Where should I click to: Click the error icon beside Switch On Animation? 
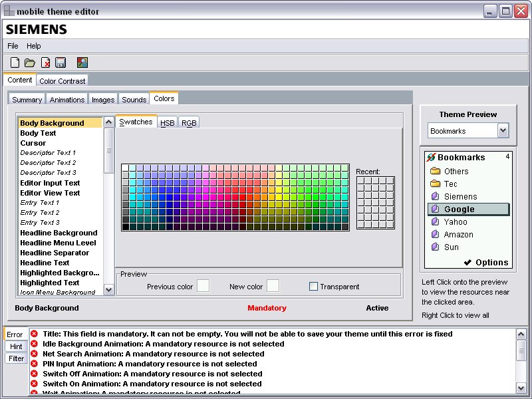pos(34,384)
